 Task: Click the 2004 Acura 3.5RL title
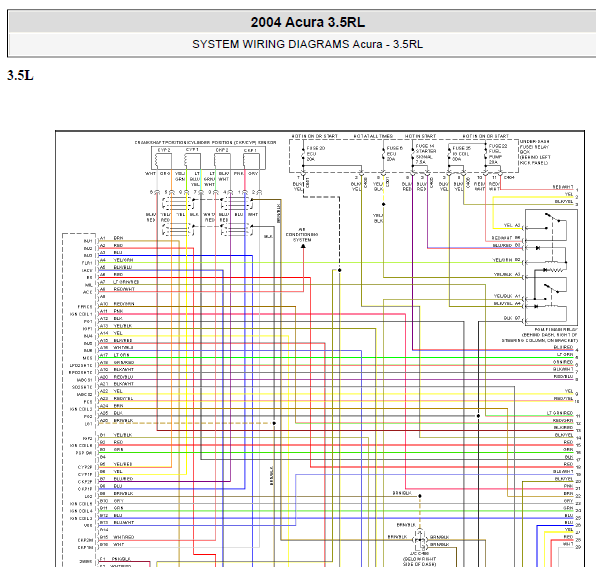tap(308, 22)
